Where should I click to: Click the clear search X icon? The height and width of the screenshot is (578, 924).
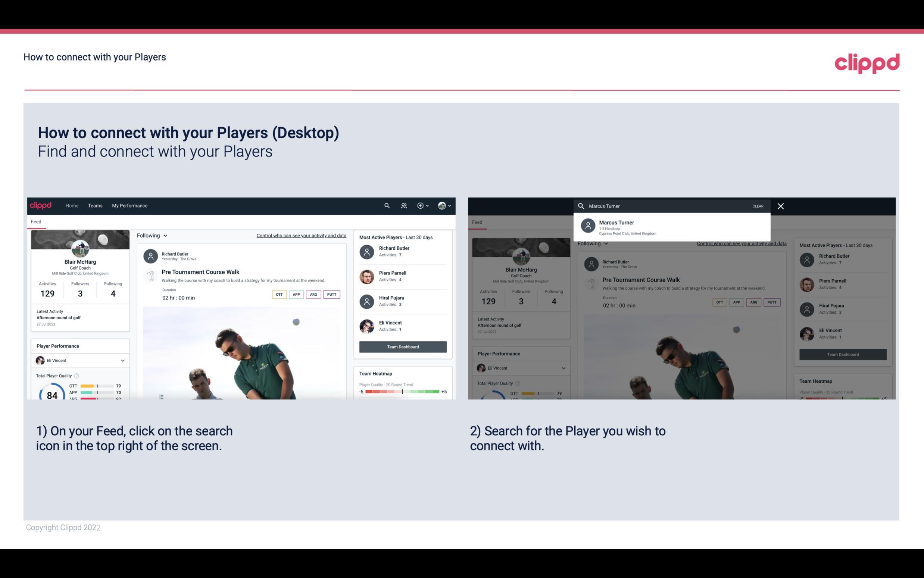[780, 206]
